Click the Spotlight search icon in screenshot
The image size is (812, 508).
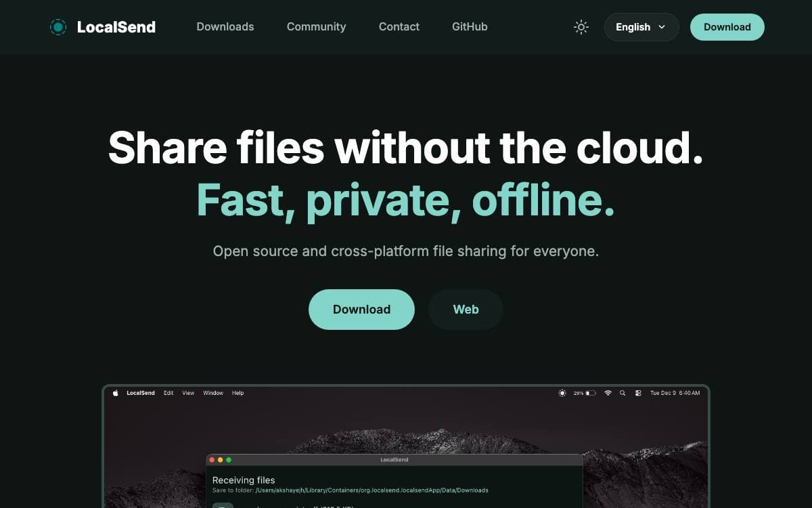click(623, 393)
